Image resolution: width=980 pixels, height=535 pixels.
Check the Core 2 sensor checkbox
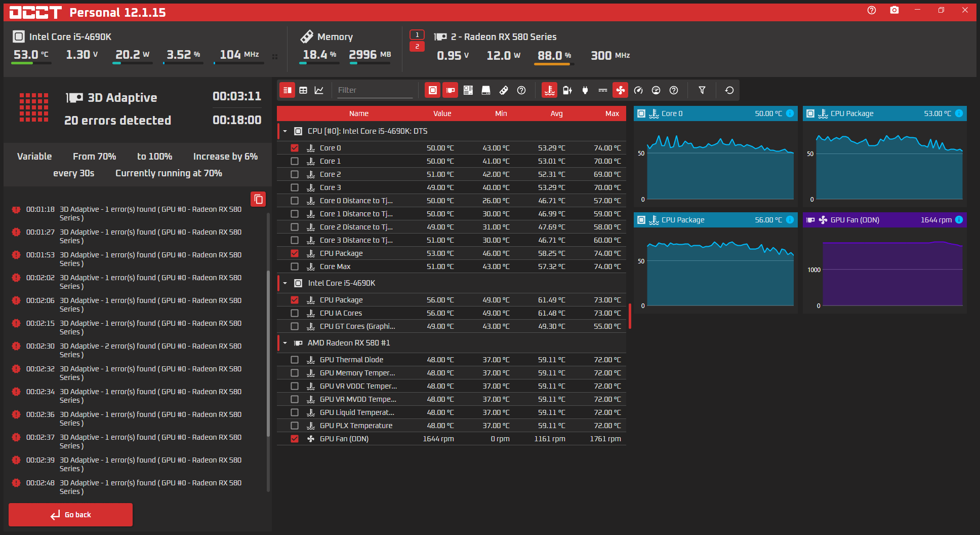295,174
